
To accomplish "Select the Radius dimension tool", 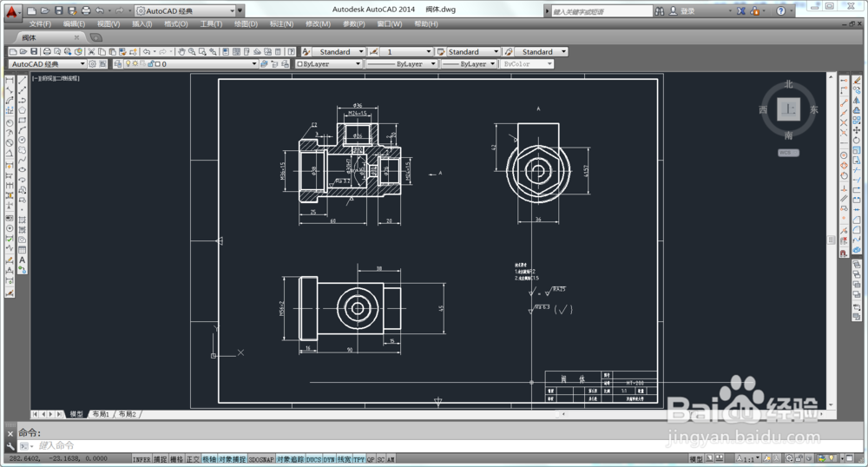I will click(10, 122).
